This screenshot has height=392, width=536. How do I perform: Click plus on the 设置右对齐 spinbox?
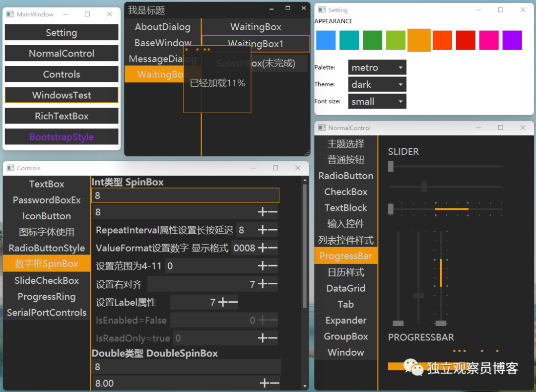coord(263,284)
